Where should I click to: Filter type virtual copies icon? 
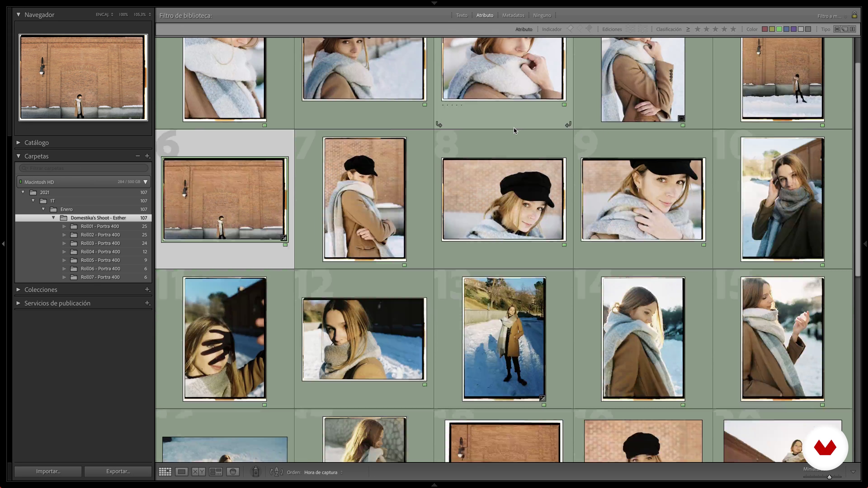[845, 29]
